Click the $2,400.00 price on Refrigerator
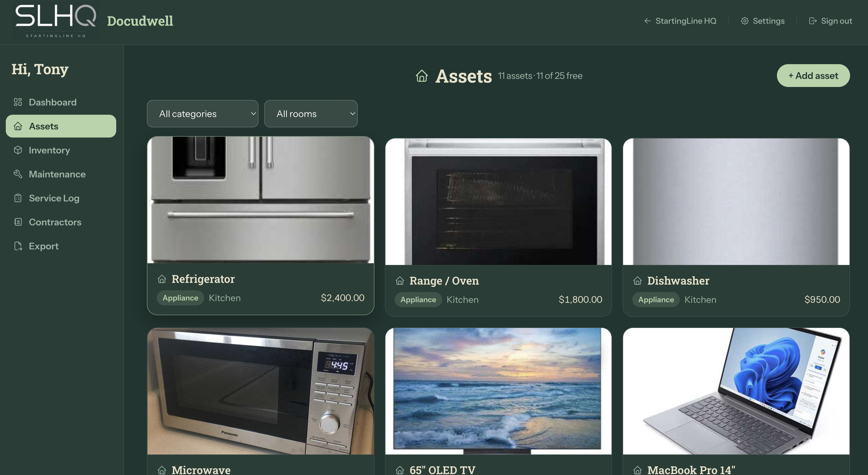The width and height of the screenshot is (868, 475). coord(343,298)
